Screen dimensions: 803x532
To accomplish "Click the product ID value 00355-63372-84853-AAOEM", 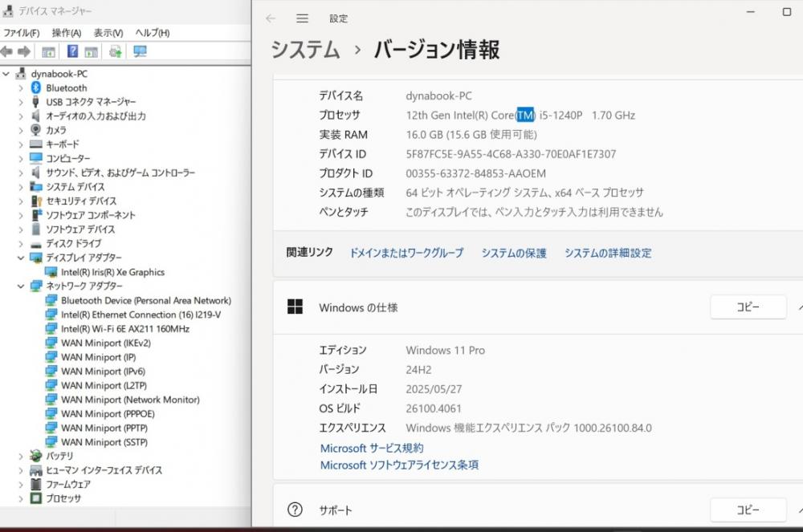I will click(475, 173).
